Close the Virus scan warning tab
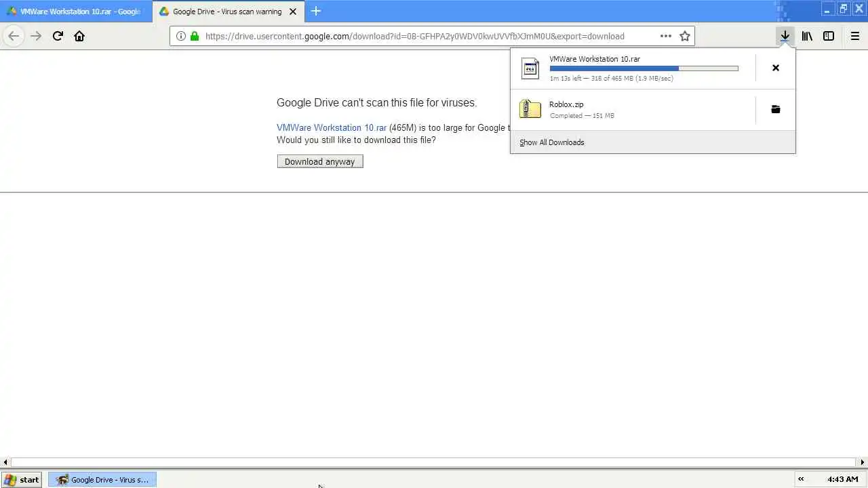868x488 pixels. 293,12
